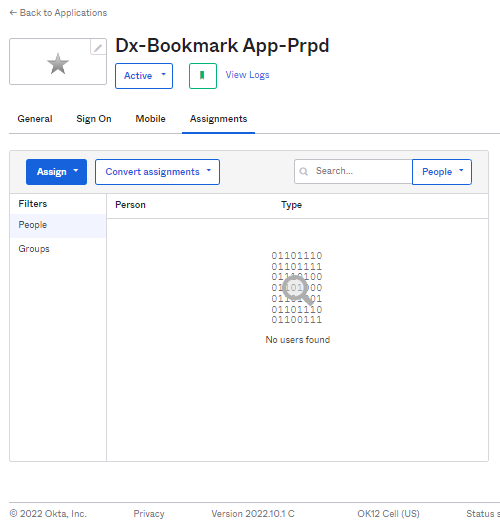Click the magnifier icon in search box
Screen dimensions: 500x522
tap(303, 171)
